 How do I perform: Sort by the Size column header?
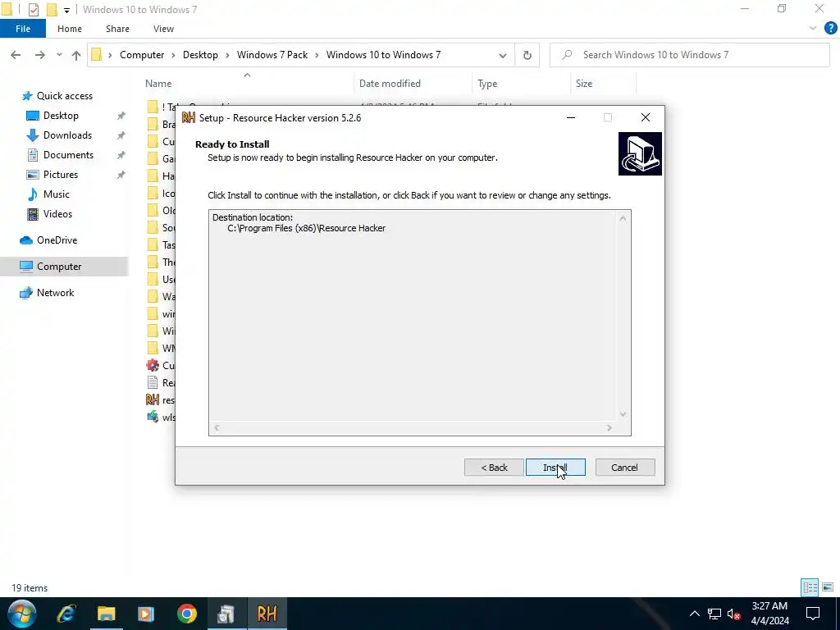point(603,84)
